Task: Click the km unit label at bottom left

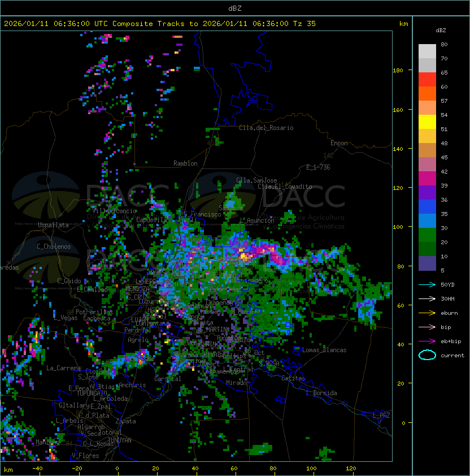Action: [x=8, y=470]
